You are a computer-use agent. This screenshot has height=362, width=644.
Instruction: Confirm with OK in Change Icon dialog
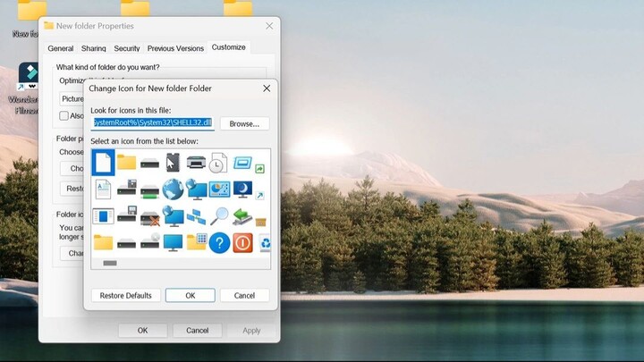[191, 296]
